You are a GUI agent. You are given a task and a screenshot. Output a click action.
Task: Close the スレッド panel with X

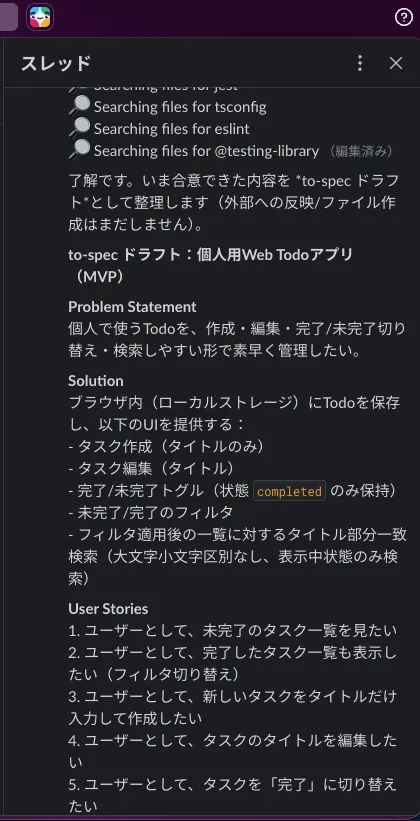tap(396, 63)
